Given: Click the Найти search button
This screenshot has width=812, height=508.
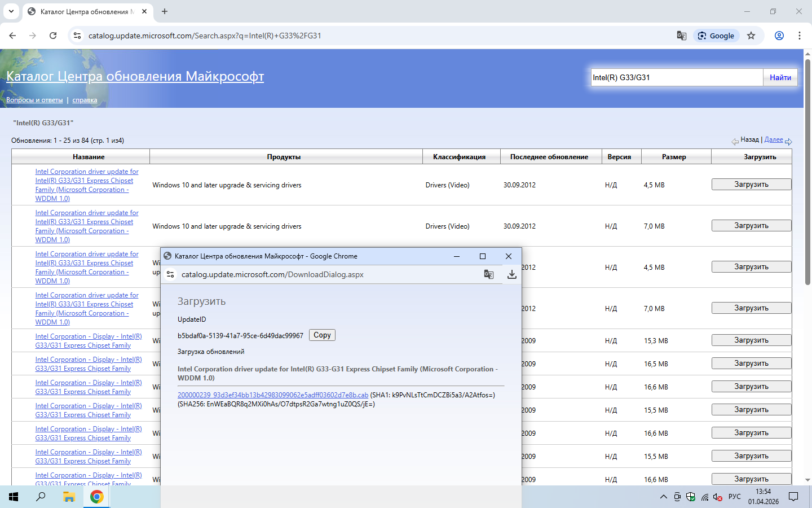Looking at the screenshot, I should point(780,77).
